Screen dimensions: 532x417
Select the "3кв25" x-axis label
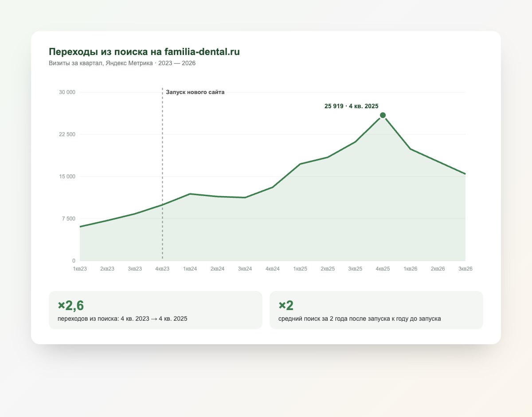(355, 269)
